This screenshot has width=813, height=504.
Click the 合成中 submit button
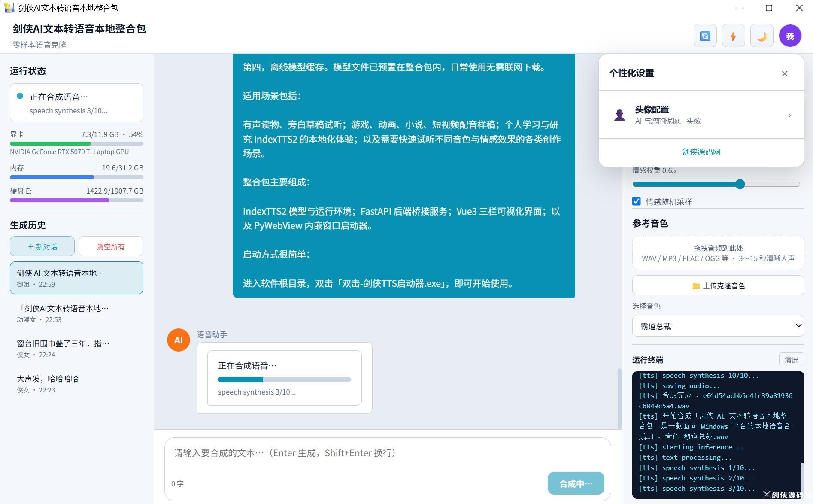[x=576, y=483]
